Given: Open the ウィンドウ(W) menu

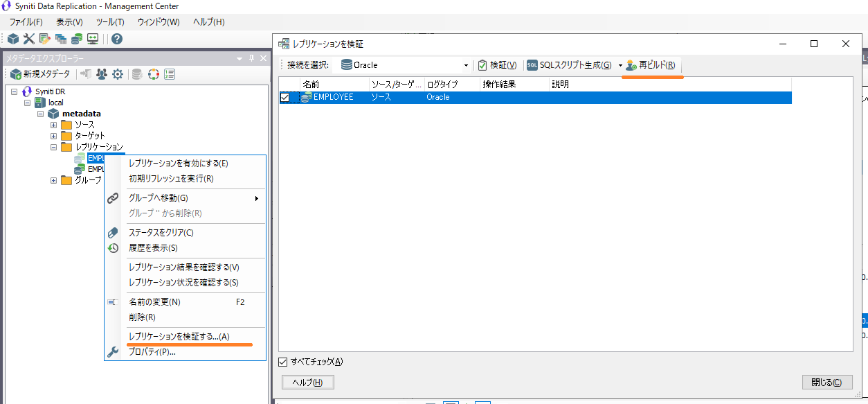Looking at the screenshot, I should click(x=159, y=22).
